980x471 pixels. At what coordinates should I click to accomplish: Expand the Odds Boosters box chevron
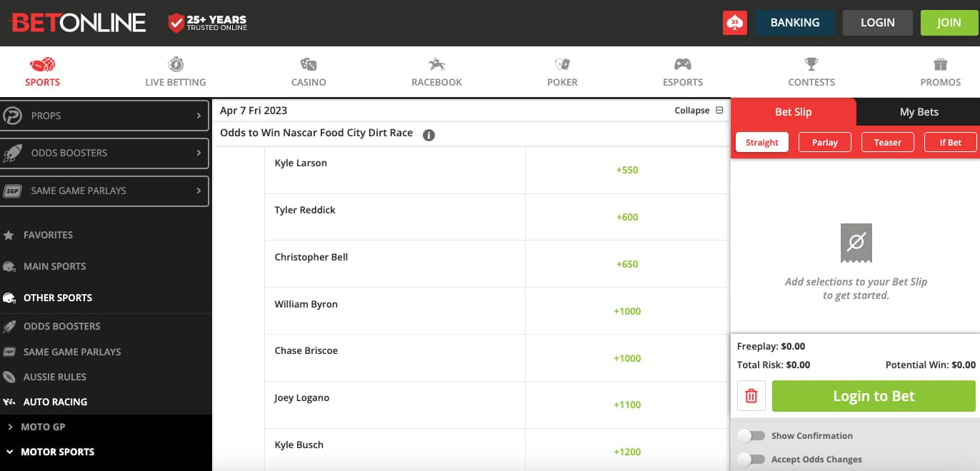(199, 153)
